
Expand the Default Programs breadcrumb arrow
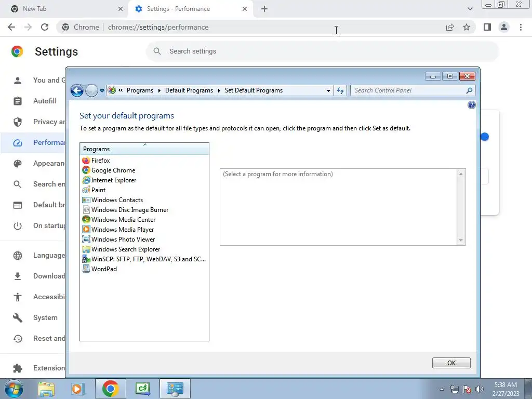click(x=219, y=90)
